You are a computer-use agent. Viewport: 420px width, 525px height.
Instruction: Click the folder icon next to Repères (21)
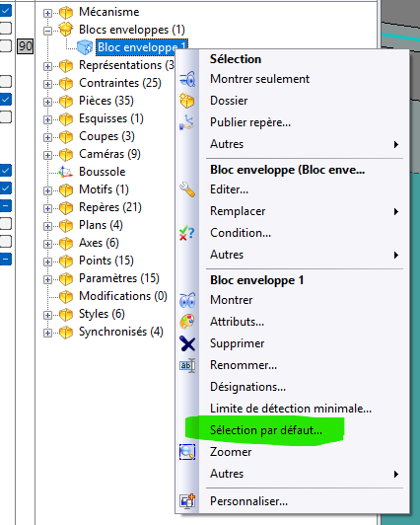66,207
